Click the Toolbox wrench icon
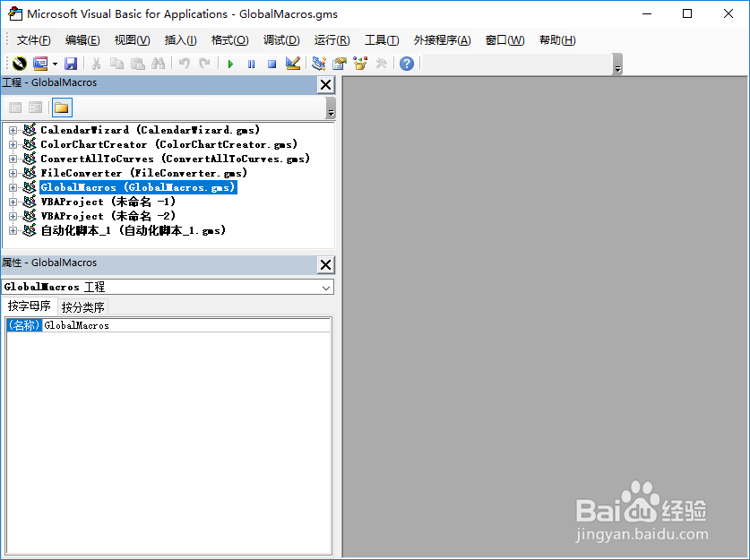Viewport: 750px width, 560px height. click(381, 63)
